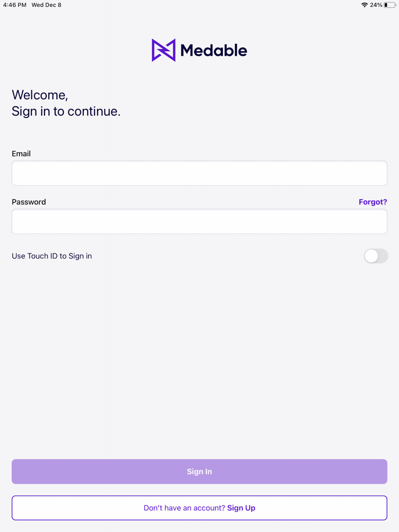Viewport: 399px width, 532px height.
Task: Click the Wi-Fi status icon
Action: [364, 5]
